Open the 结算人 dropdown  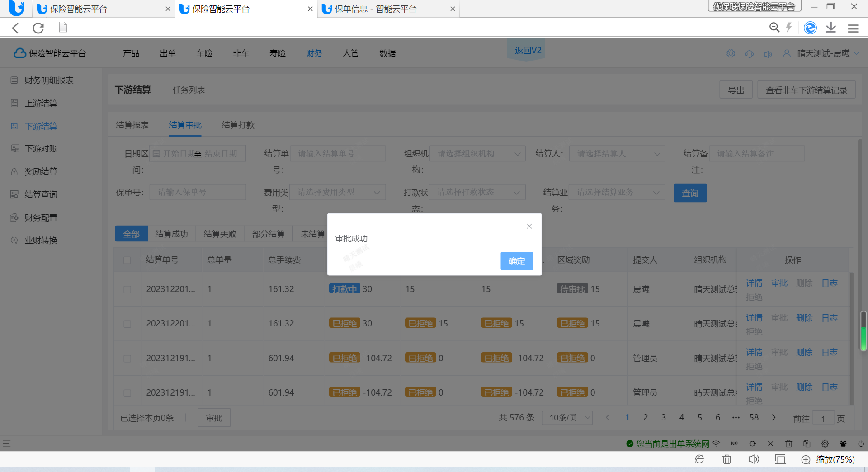pyautogui.click(x=617, y=154)
